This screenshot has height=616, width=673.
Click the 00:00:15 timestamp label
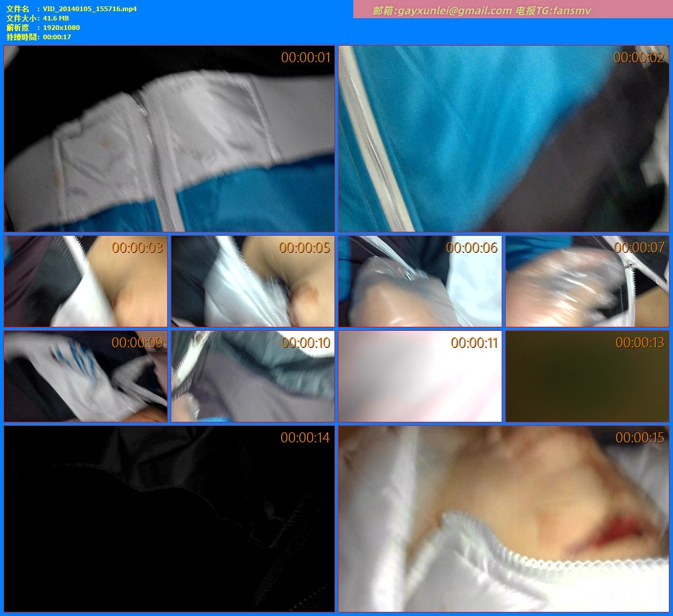pyautogui.click(x=640, y=438)
